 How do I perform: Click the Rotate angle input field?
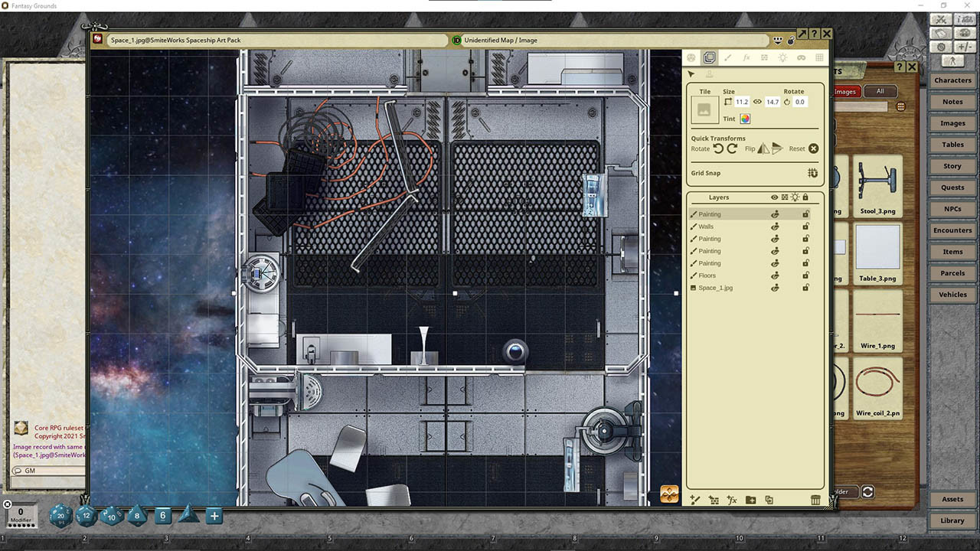click(x=799, y=102)
